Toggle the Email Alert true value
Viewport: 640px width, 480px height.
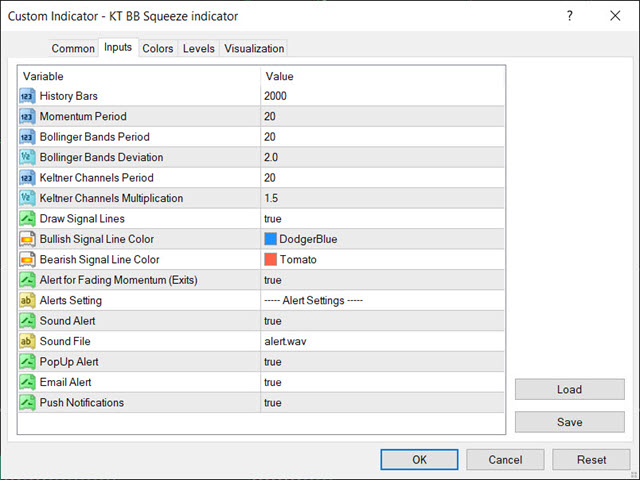(272, 382)
